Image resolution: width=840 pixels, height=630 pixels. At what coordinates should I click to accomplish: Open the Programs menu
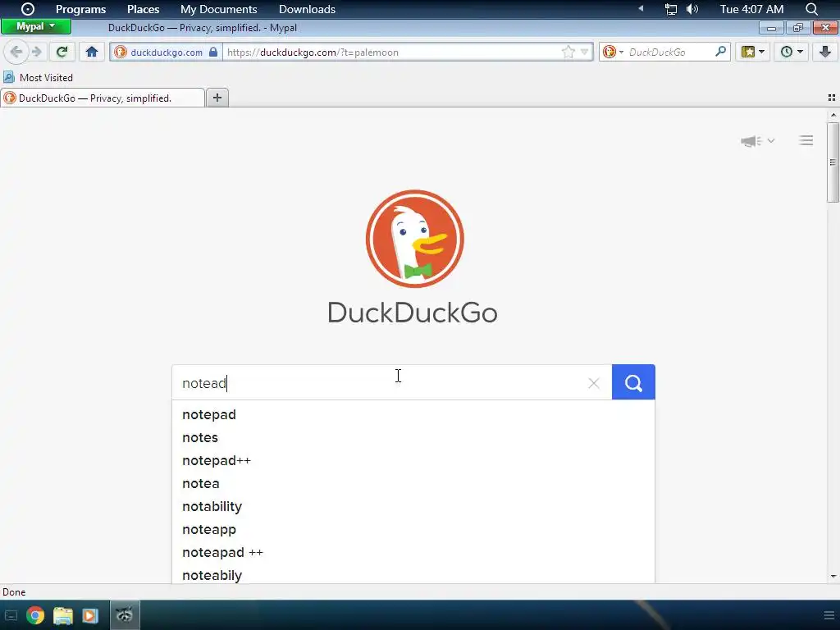81,9
